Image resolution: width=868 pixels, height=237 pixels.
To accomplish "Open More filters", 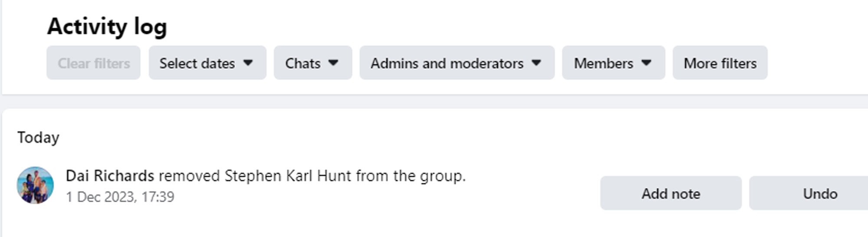I will pyautogui.click(x=720, y=63).
